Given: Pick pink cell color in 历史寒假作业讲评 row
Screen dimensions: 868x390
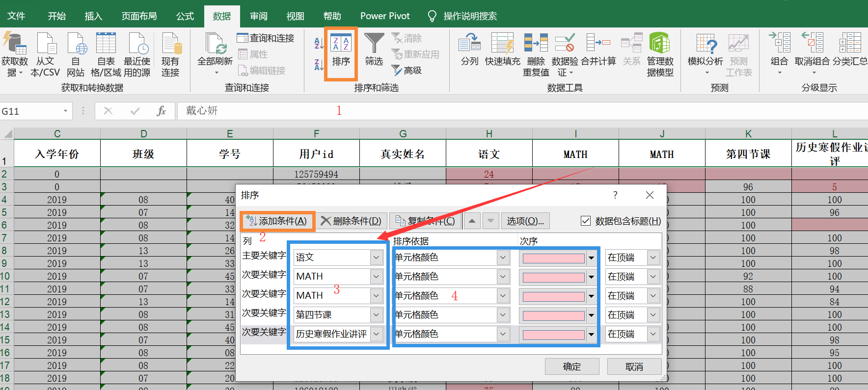Looking at the screenshot, I should click(x=557, y=334).
